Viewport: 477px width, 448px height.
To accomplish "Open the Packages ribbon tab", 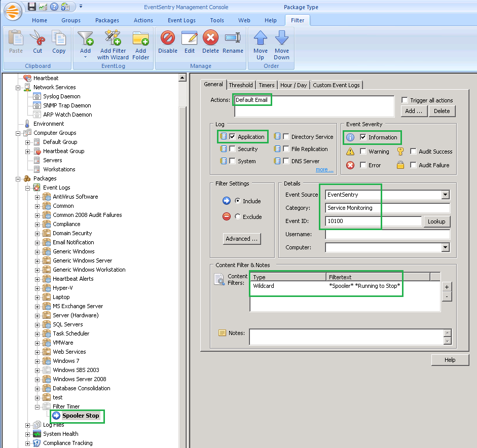I will 107,20.
